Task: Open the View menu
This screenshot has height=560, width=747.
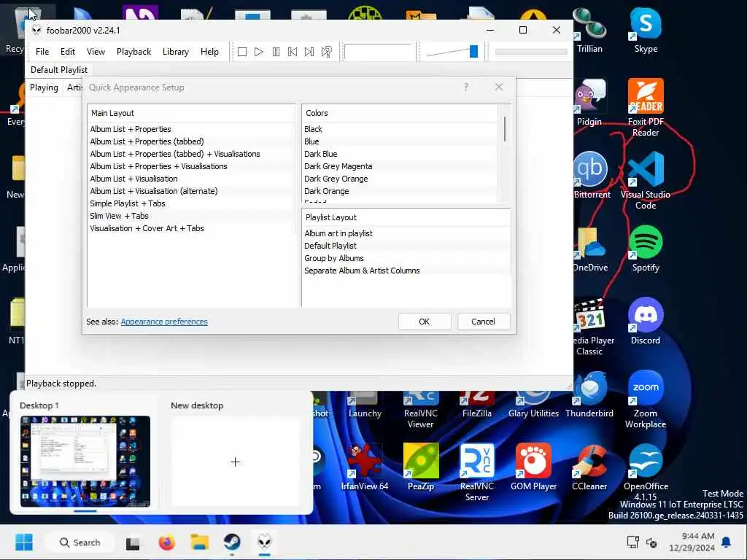Action: [x=96, y=52]
